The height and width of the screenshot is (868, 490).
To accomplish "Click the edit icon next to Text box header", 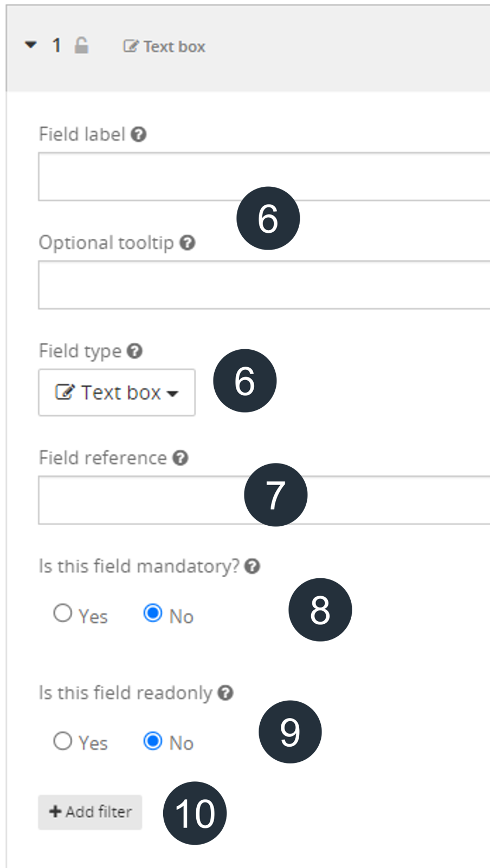I will pyautogui.click(x=130, y=46).
